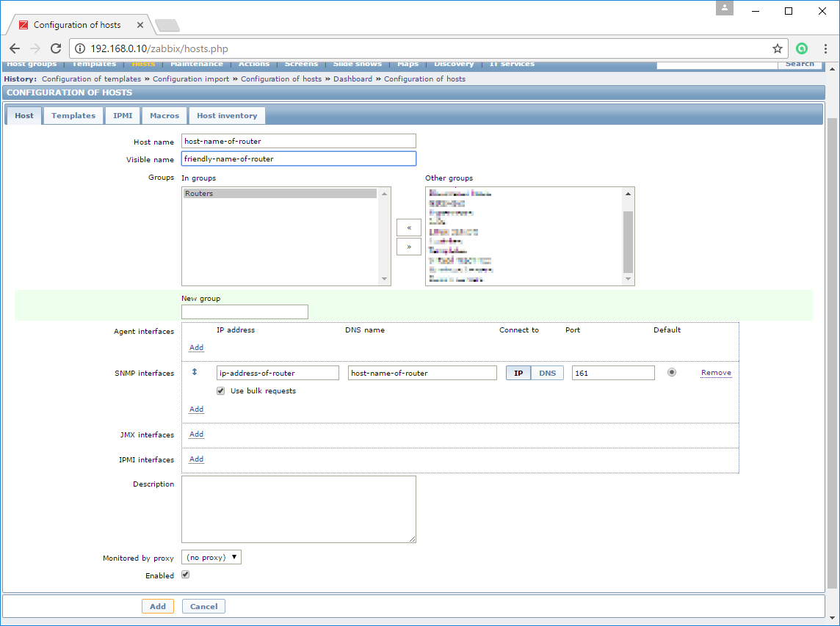The height and width of the screenshot is (626, 840).
Task: Move Routers to Other groups with » button
Action: click(x=409, y=247)
